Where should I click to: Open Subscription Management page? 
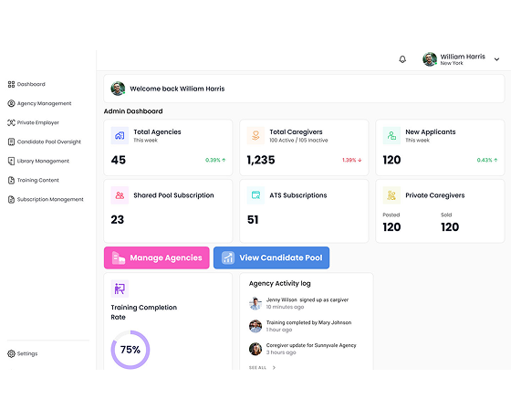(x=46, y=200)
